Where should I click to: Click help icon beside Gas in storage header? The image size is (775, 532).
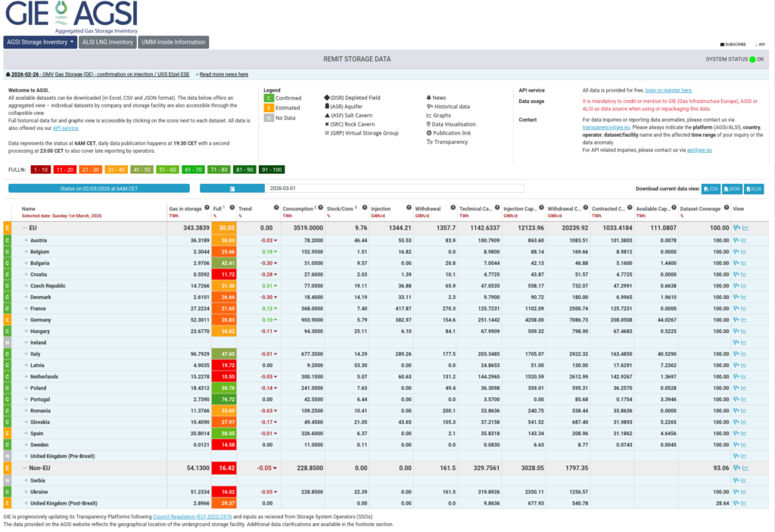point(205,207)
